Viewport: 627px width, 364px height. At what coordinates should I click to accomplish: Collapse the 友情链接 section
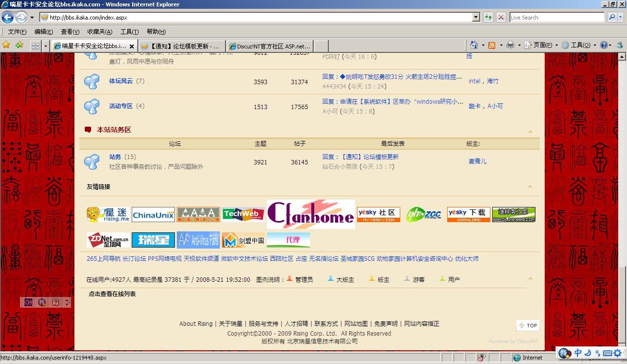(530, 186)
